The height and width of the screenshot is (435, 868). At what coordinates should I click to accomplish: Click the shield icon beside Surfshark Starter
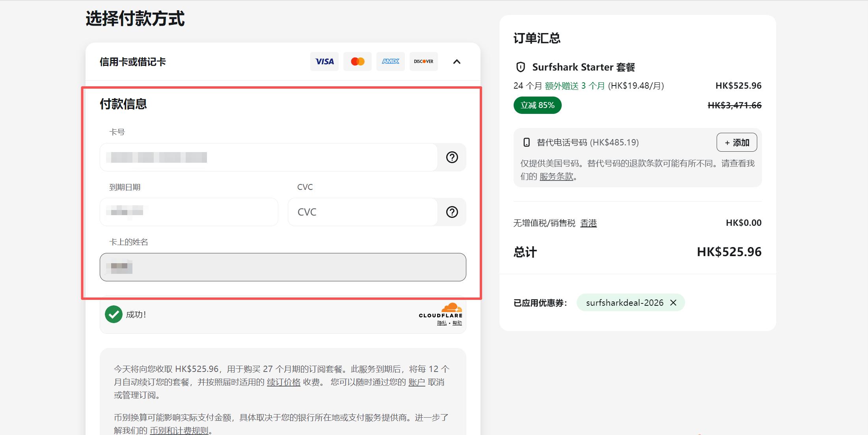pyautogui.click(x=521, y=67)
